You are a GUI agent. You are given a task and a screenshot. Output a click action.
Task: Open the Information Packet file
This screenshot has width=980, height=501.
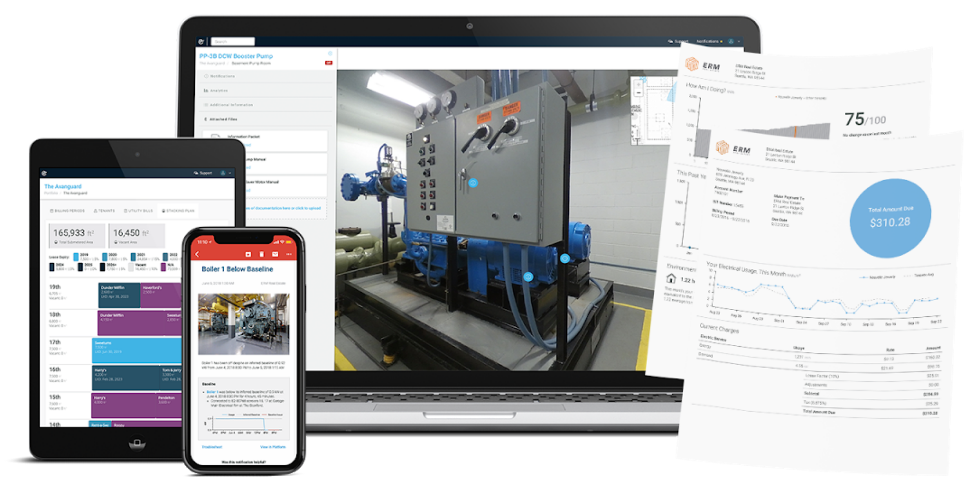[265, 141]
